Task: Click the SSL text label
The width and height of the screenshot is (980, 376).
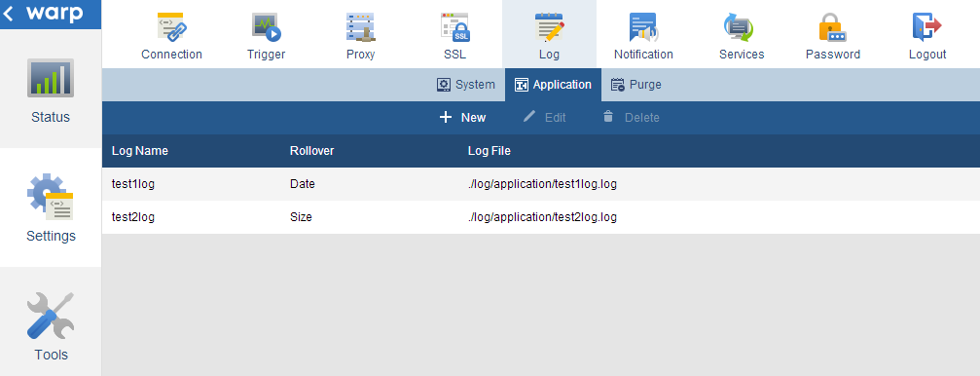Action: 455,55
